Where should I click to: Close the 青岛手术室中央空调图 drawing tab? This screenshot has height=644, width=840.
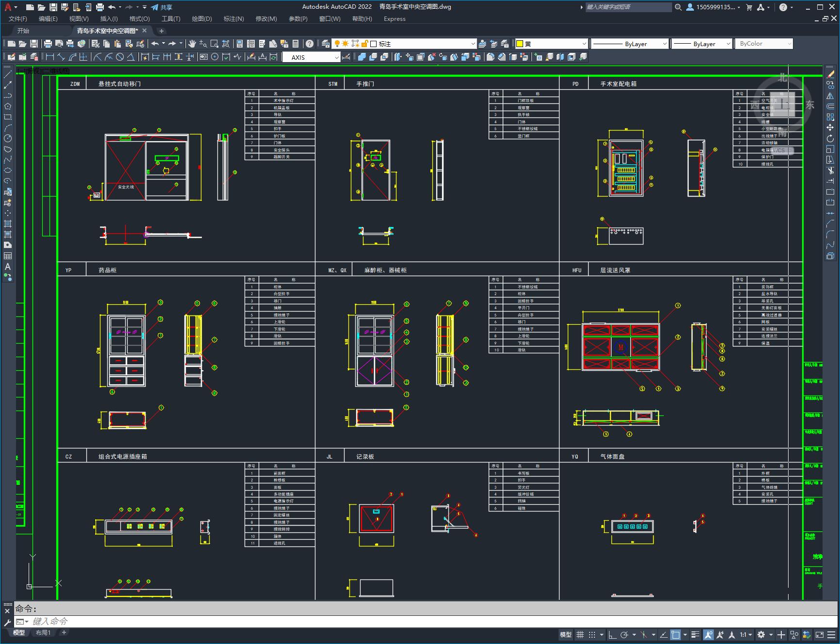[145, 31]
